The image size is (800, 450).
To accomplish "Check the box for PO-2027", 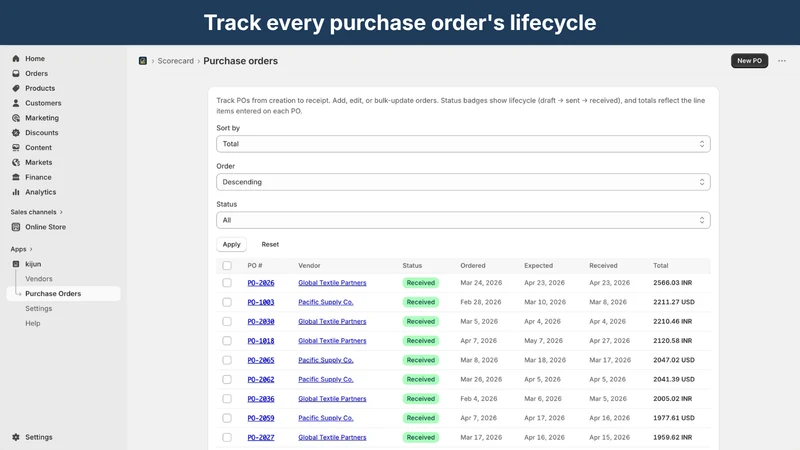I will pyautogui.click(x=227, y=437).
